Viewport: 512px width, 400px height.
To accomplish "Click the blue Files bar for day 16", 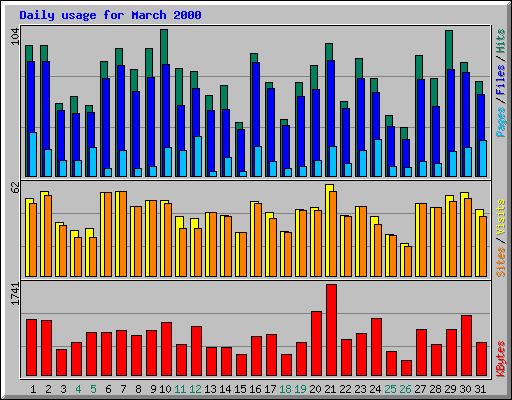I will point(256,104).
